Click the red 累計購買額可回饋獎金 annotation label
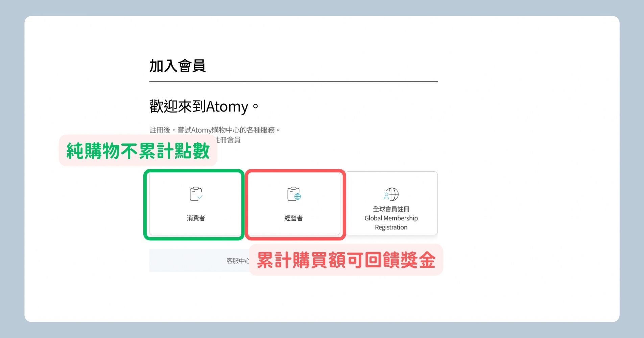644x338 pixels. pyautogui.click(x=346, y=260)
